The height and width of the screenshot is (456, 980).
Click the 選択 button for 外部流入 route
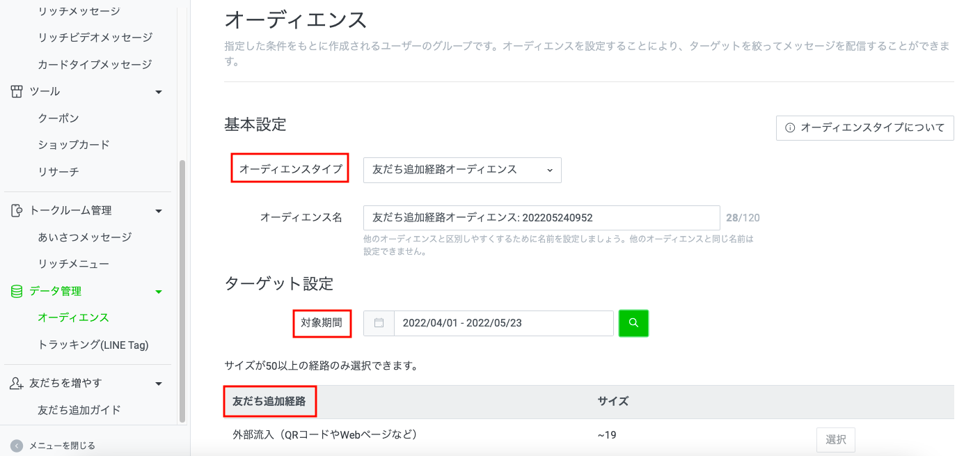[x=835, y=439]
